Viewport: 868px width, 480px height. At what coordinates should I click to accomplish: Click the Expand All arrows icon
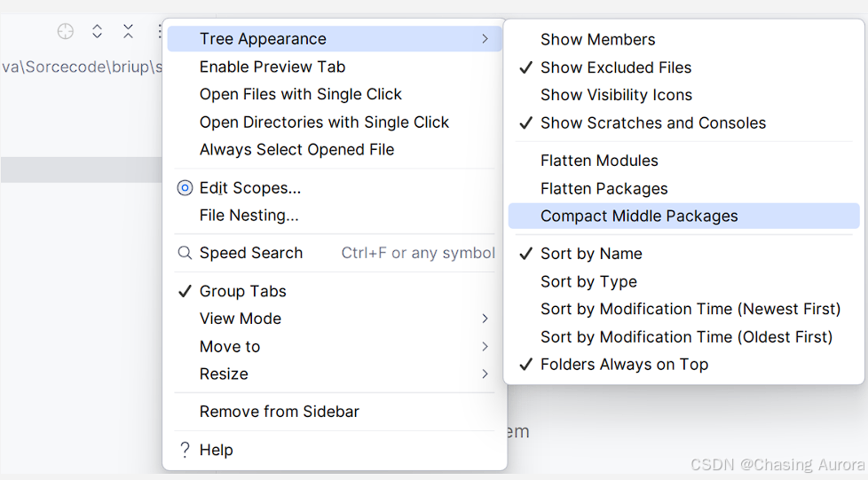click(x=97, y=31)
